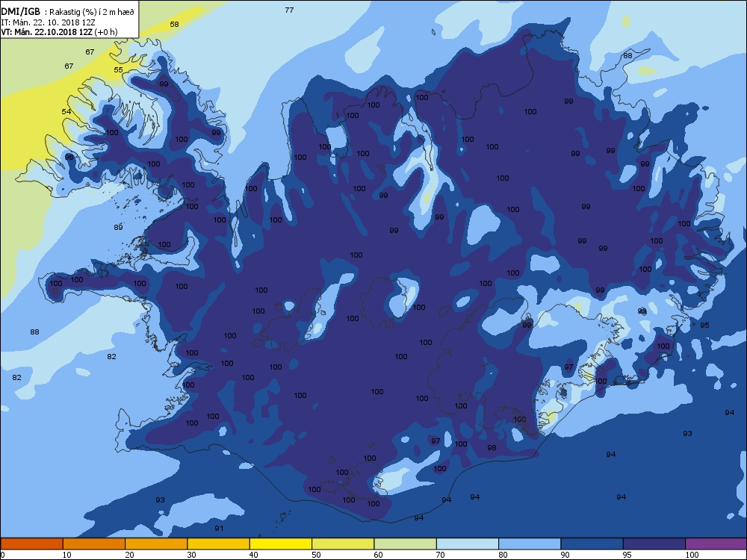The width and height of the screenshot is (747, 560).
Task: Select the 95 humidity value on map
Action: pos(704,326)
